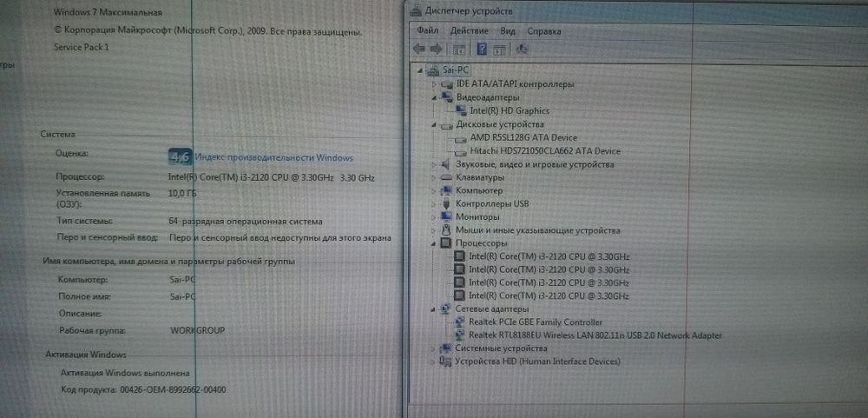
Task: Toggle the console tree pane toolbar icon
Action: click(458, 50)
